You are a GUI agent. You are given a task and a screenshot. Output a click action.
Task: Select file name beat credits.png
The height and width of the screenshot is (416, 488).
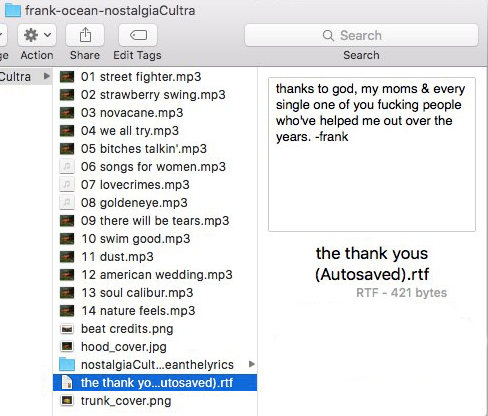tap(127, 329)
